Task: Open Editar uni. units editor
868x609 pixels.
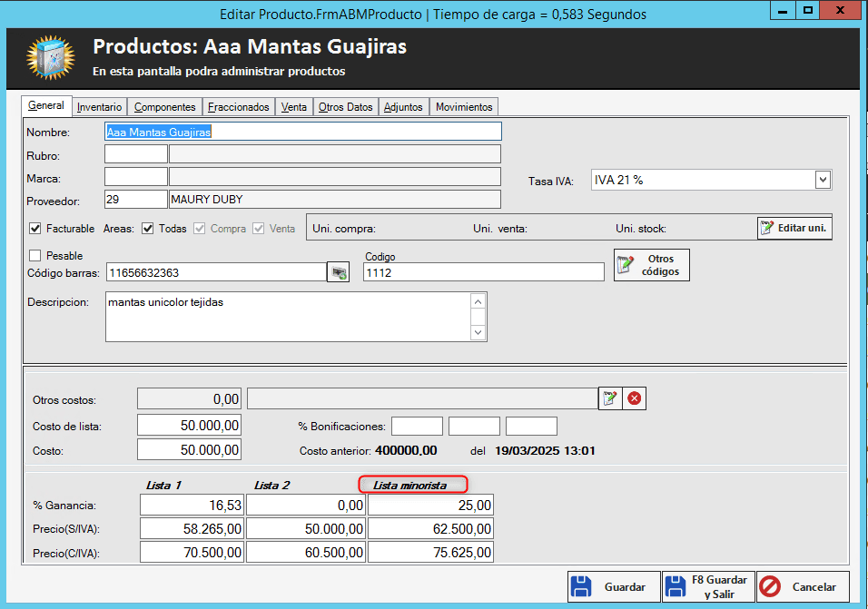Action: pyautogui.click(x=794, y=228)
